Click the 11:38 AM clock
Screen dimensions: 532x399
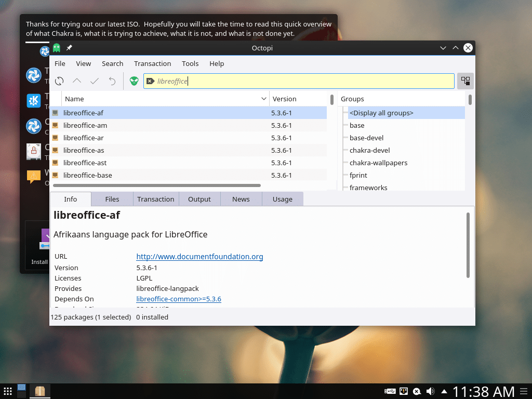[x=484, y=392]
